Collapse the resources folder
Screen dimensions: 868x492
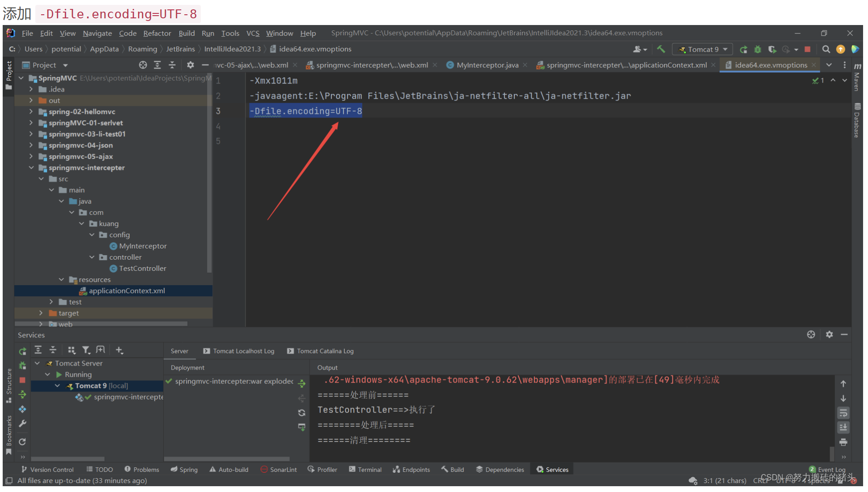[61, 280]
